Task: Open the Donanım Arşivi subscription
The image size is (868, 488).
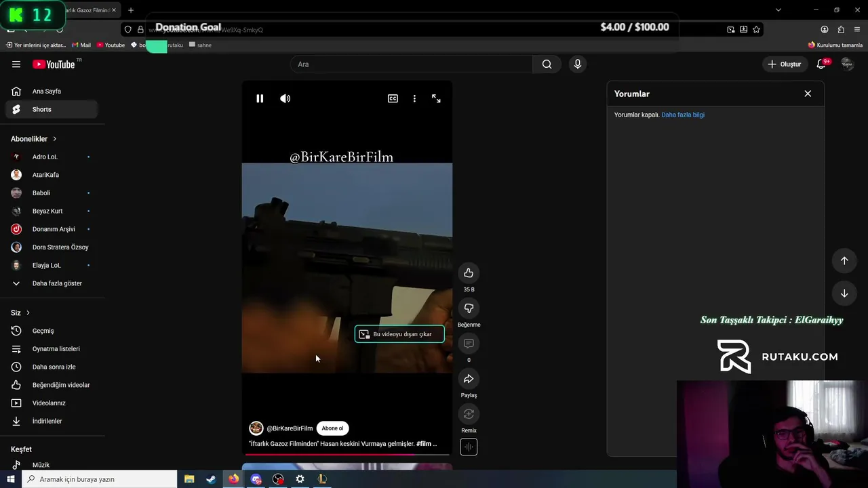Action: coord(52,229)
